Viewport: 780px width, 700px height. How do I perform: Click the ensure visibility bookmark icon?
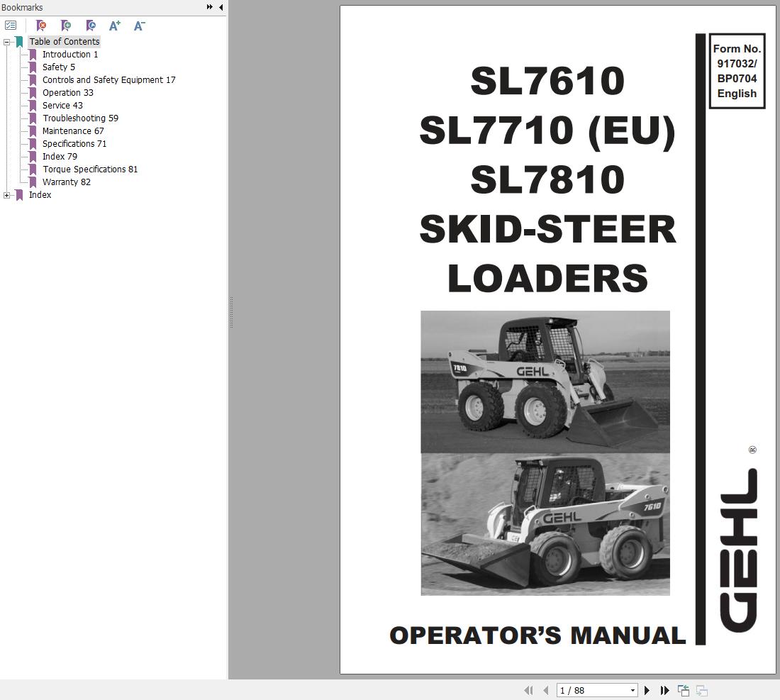click(x=90, y=26)
